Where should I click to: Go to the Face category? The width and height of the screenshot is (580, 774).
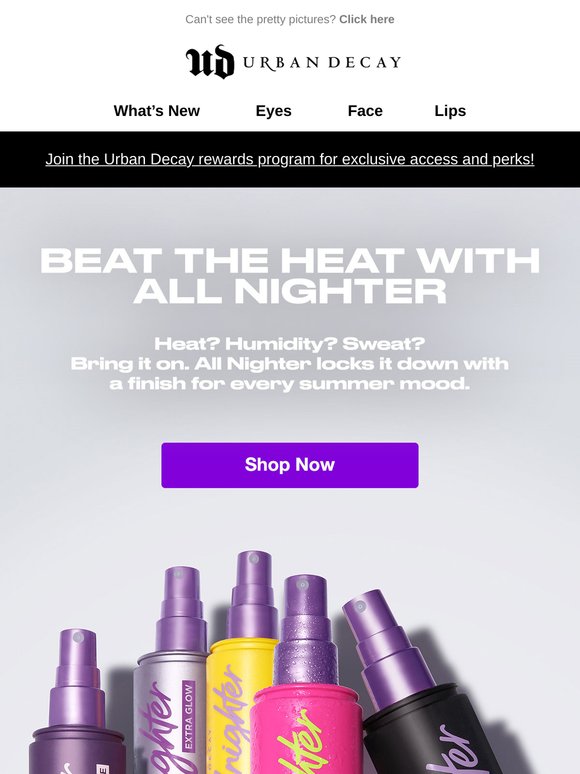point(365,111)
